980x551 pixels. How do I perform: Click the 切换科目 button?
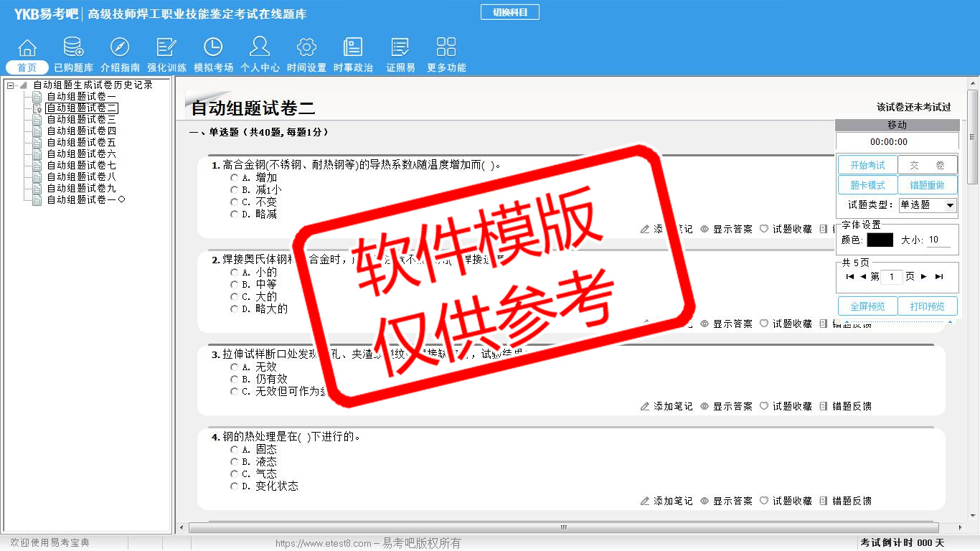tap(509, 12)
